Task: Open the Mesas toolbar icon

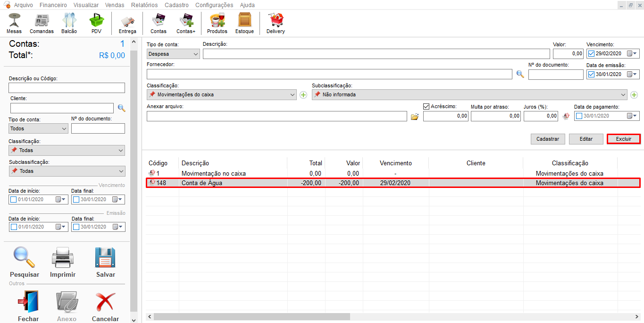Action: tap(14, 23)
